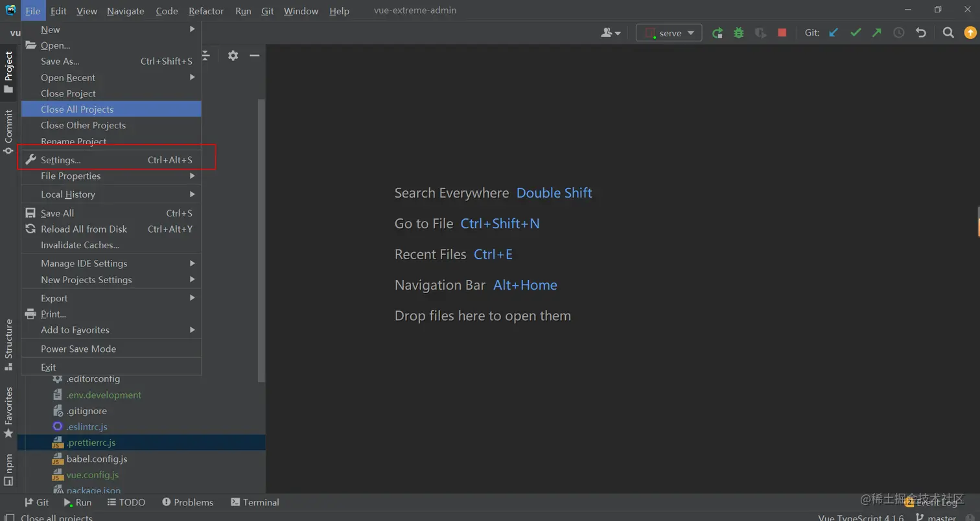The width and height of the screenshot is (980, 521).
Task: Click Open... in the File menu
Action: click(111, 45)
